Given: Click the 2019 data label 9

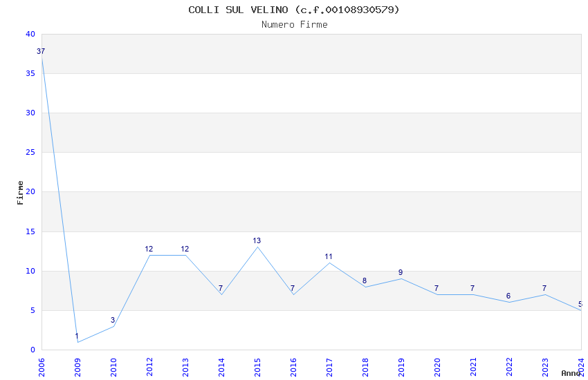Looking at the screenshot, I should 401,272.
